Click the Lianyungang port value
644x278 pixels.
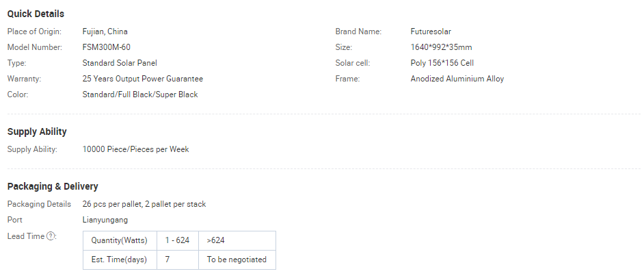[105, 220]
